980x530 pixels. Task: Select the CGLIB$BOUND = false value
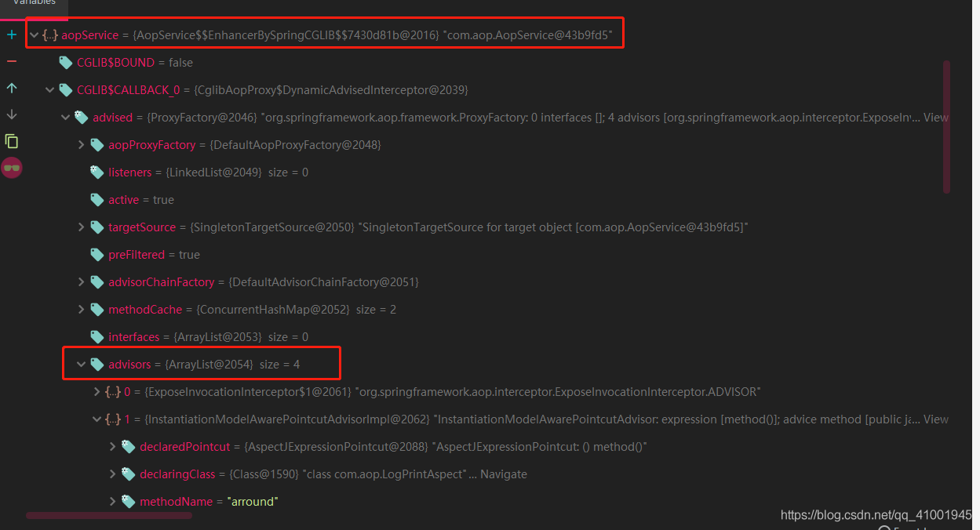pyautogui.click(x=180, y=63)
